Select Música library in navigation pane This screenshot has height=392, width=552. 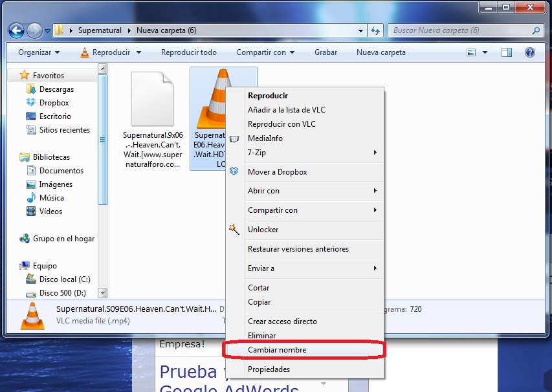click(x=51, y=198)
